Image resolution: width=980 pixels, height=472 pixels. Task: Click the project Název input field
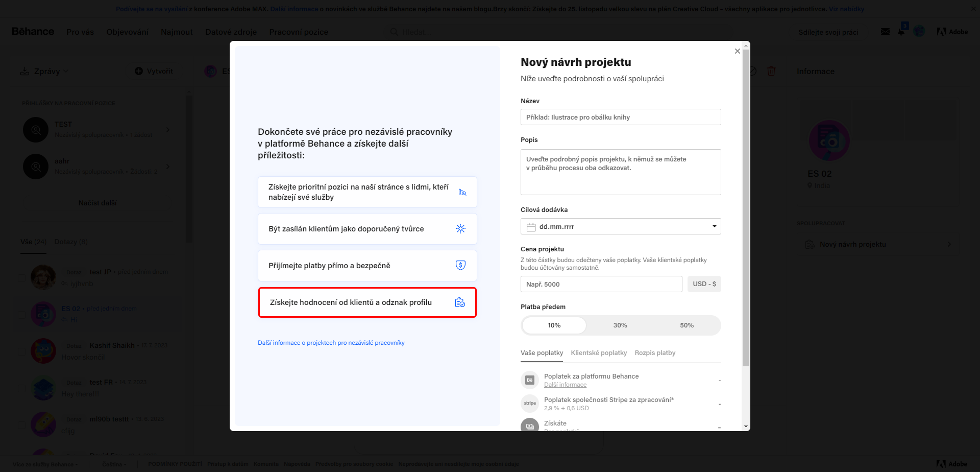pos(620,117)
